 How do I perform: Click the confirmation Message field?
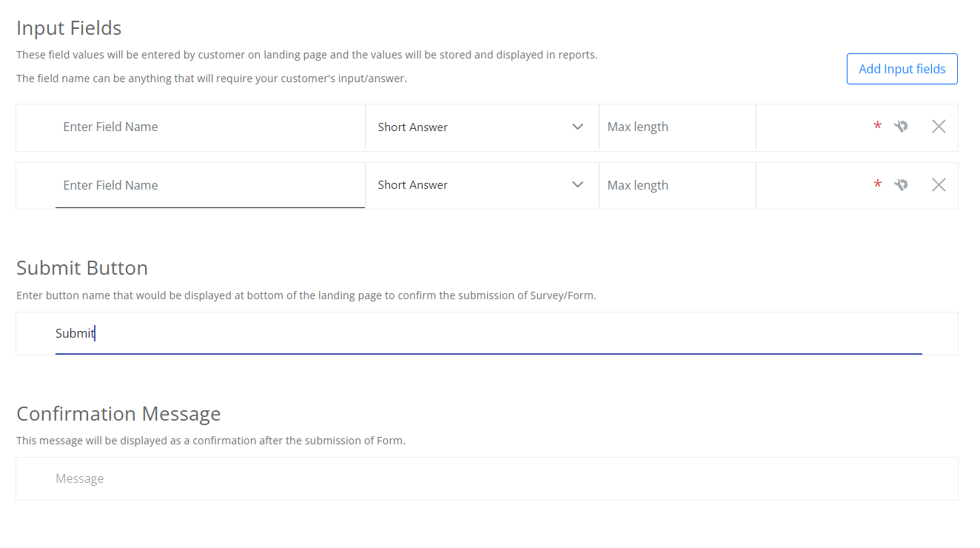[489, 478]
